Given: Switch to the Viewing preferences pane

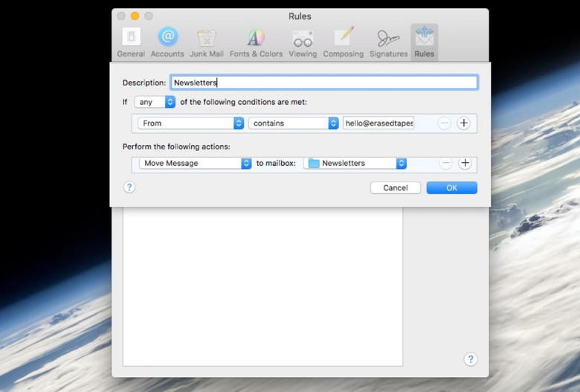Looking at the screenshot, I should point(303,42).
